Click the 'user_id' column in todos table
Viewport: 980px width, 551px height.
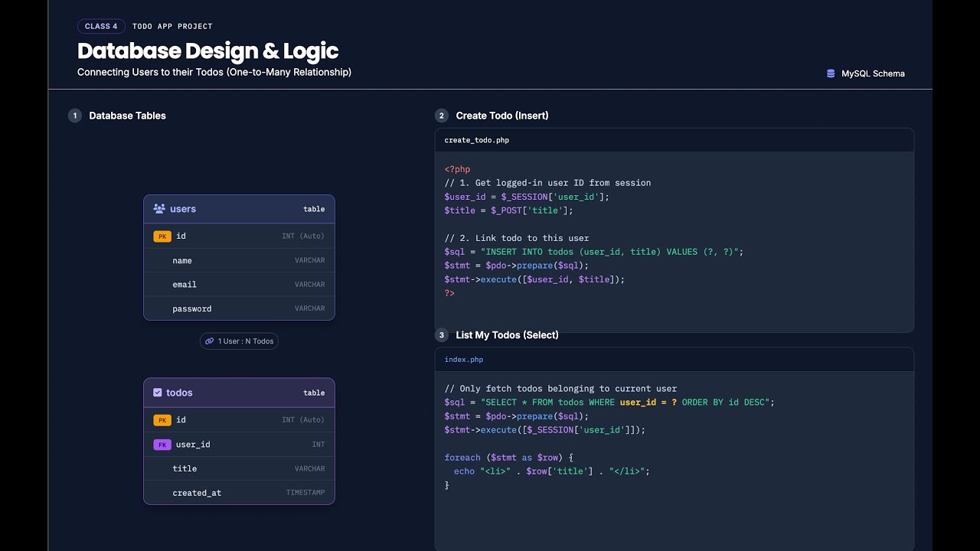pyautogui.click(x=193, y=445)
